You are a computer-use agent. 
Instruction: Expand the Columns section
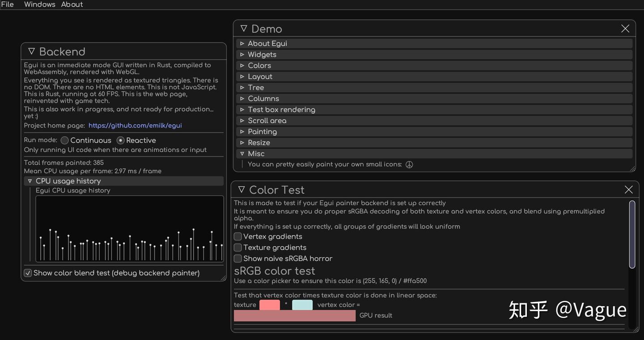click(434, 98)
